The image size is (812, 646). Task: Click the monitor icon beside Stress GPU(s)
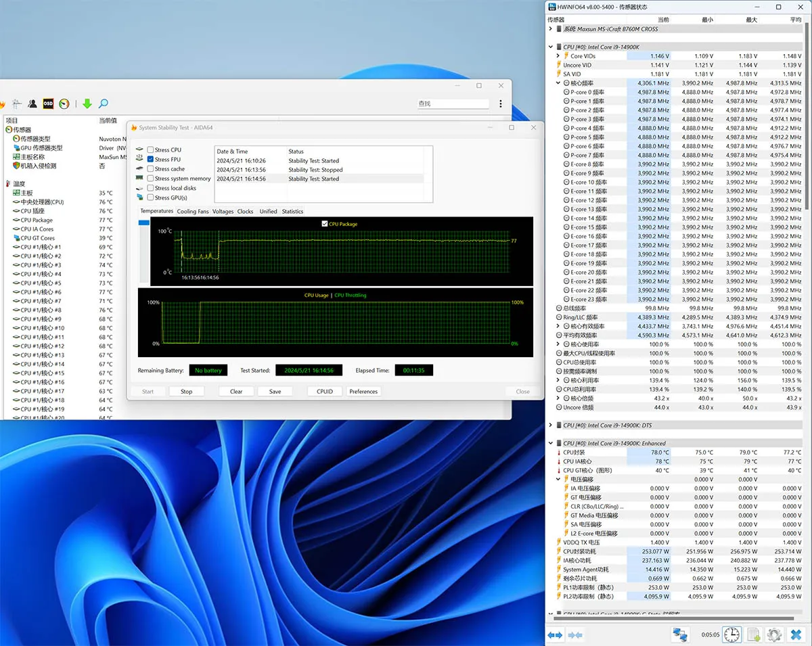tap(140, 198)
